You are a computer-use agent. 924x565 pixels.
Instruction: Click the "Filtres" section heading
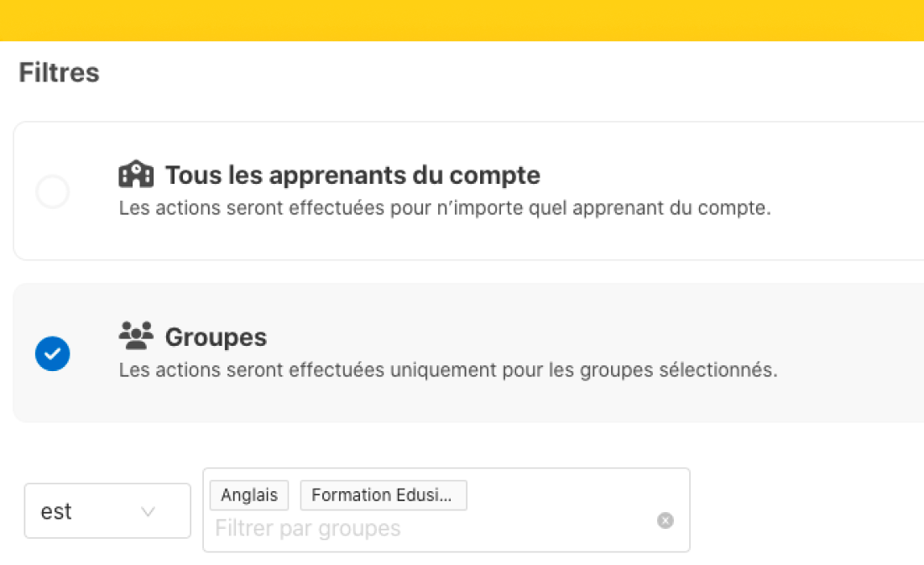point(59,72)
